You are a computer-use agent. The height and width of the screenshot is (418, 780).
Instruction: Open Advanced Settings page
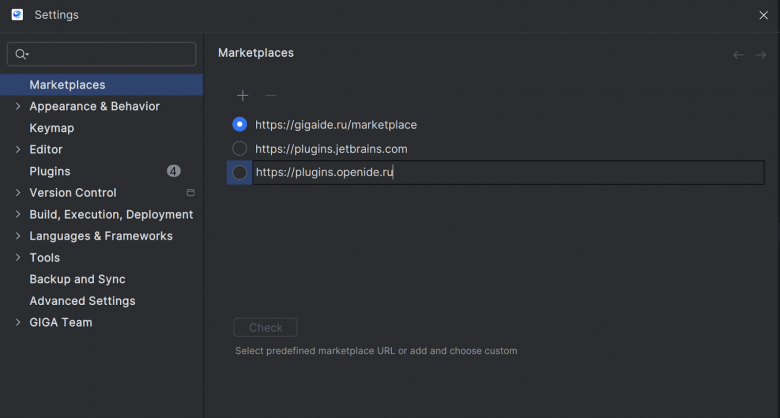pyautogui.click(x=82, y=301)
